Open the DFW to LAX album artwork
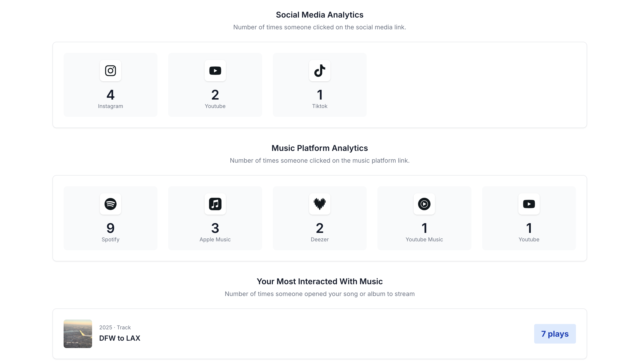This screenshot has height=364, width=640. coord(78,334)
